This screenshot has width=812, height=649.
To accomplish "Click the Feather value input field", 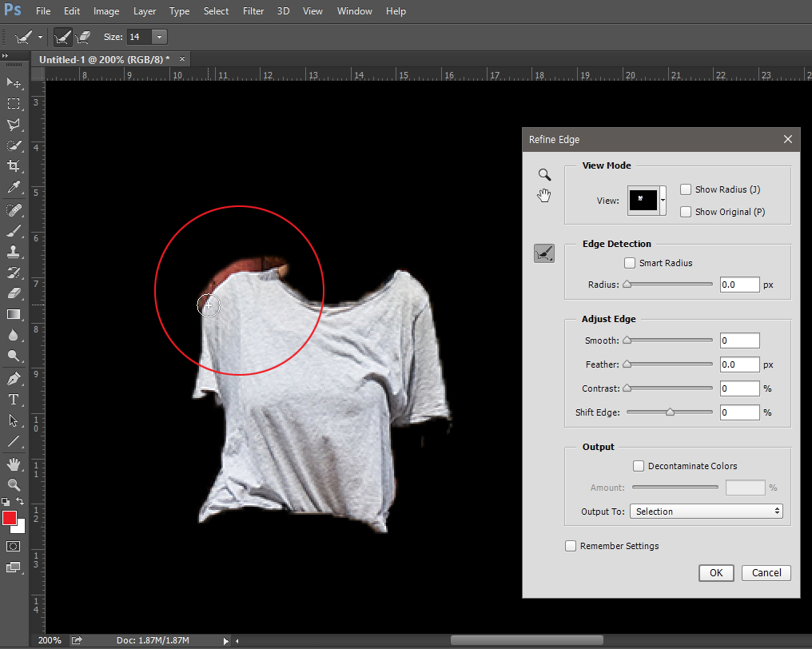I will tap(739, 364).
